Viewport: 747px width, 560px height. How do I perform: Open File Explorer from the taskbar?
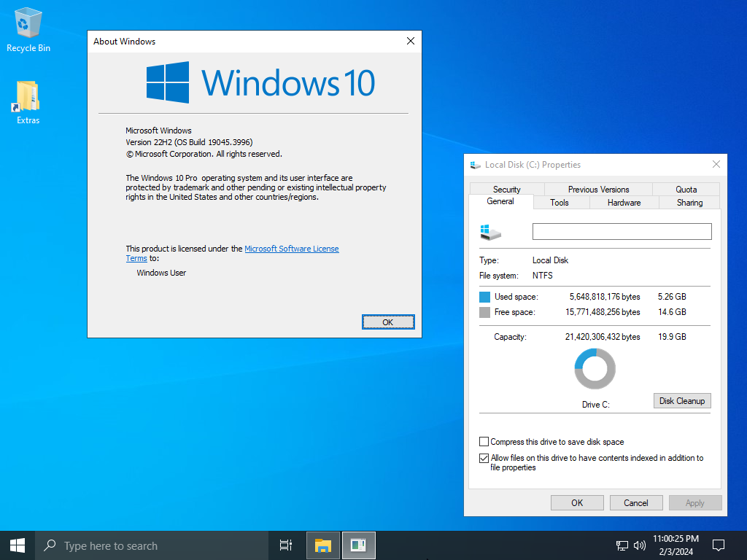[323, 545]
